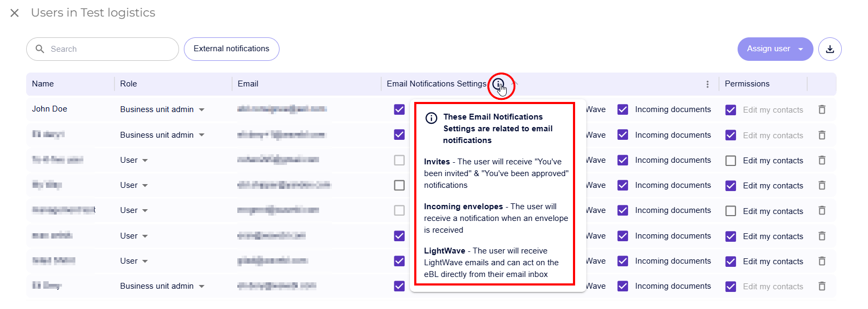The width and height of the screenshot is (868, 309).
Task: Expand the Assign user dropdown arrow
Action: 801,50
